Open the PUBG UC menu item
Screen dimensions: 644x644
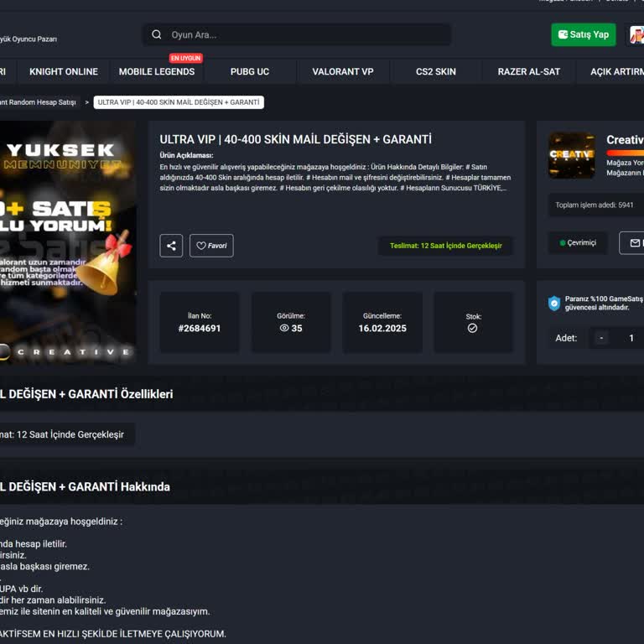(250, 71)
